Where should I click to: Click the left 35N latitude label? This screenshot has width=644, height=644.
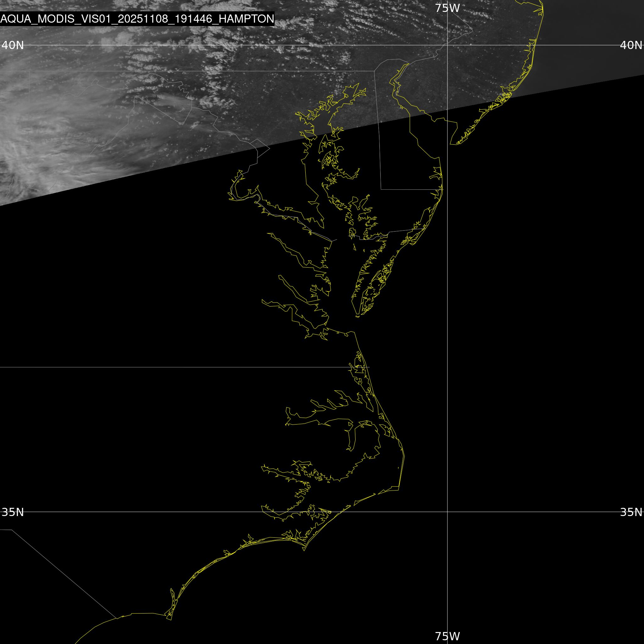[13, 512]
